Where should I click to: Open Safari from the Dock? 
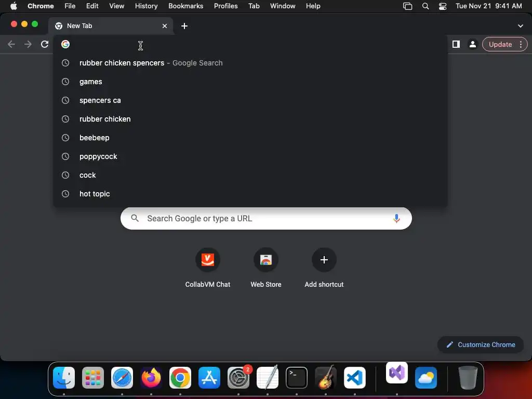coord(122,377)
